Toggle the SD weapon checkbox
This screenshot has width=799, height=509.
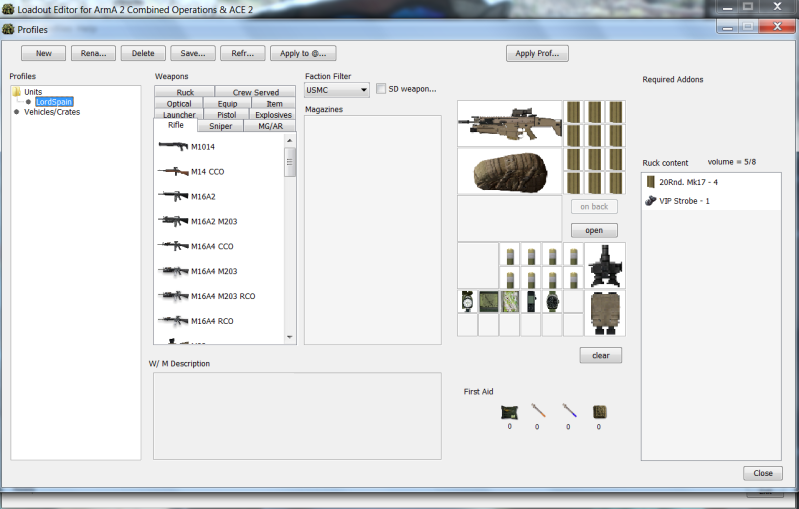tap(381, 89)
